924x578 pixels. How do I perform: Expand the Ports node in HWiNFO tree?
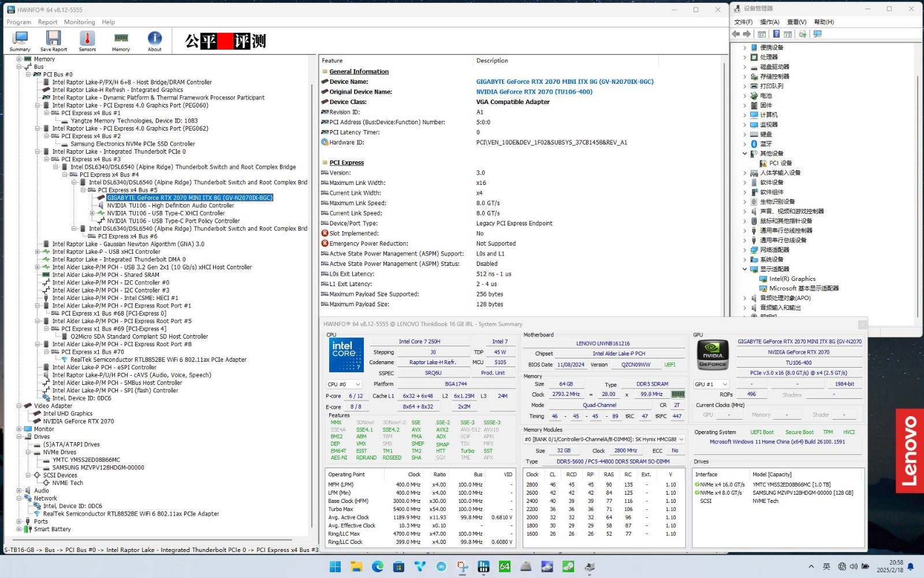pos(19,521)
